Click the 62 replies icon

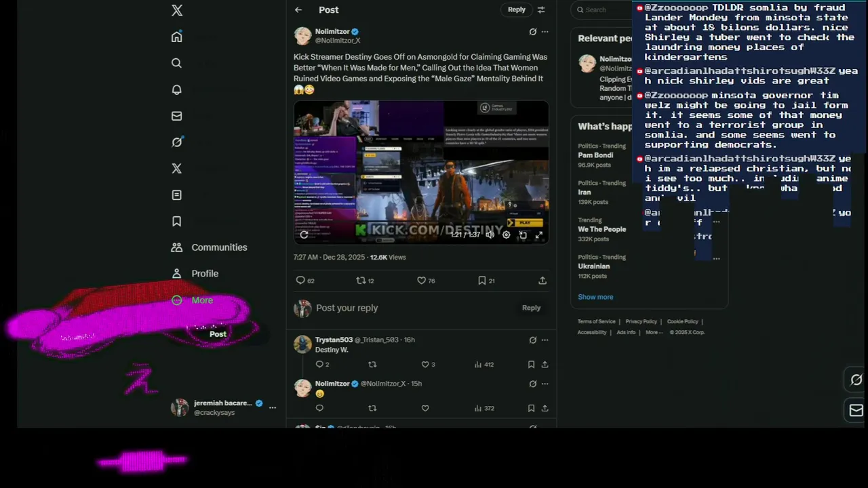300,281
